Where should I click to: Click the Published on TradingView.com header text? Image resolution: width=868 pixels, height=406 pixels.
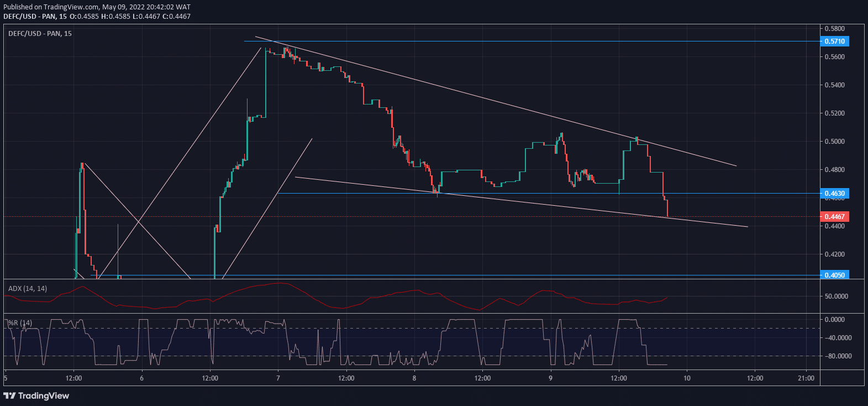(97, 7)
